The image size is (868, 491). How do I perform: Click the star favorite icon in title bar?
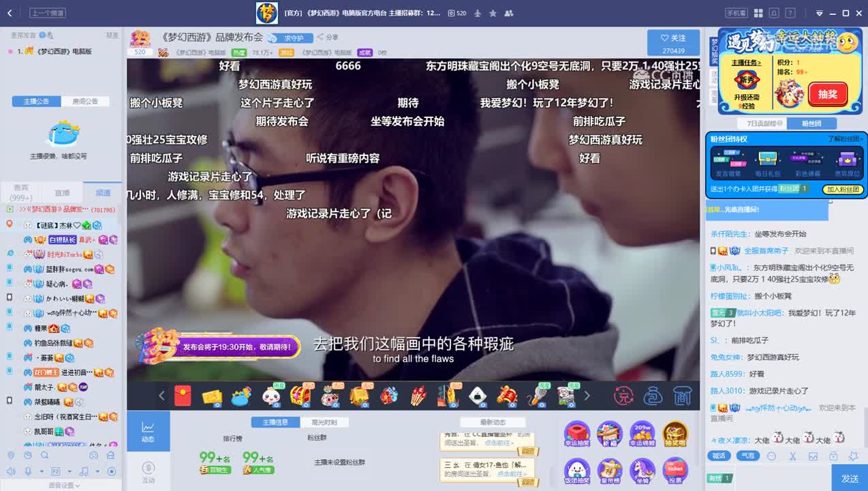493,13
